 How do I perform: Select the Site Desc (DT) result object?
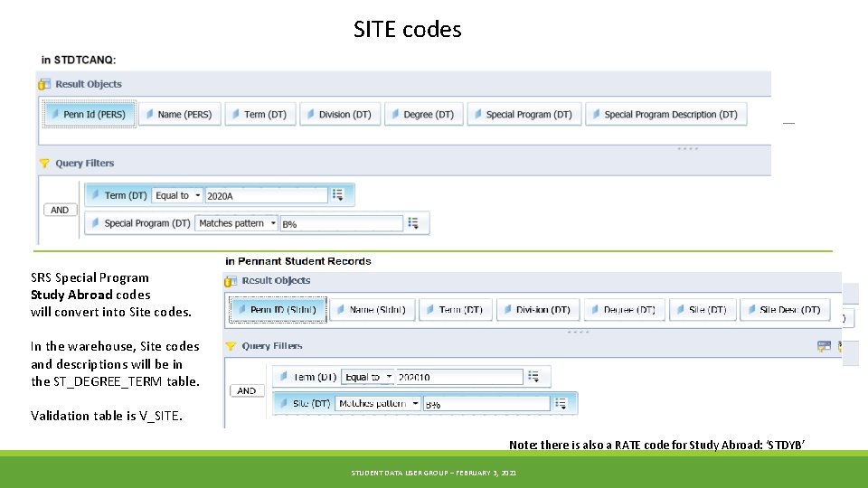point(785,309)
